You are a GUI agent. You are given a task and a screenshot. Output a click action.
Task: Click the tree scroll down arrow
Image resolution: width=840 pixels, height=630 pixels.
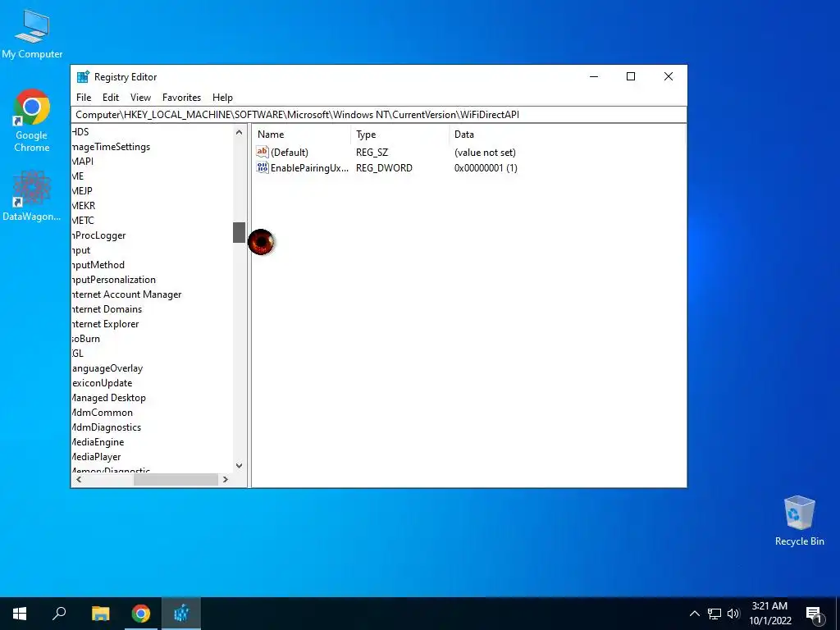[x=239, y=466]
